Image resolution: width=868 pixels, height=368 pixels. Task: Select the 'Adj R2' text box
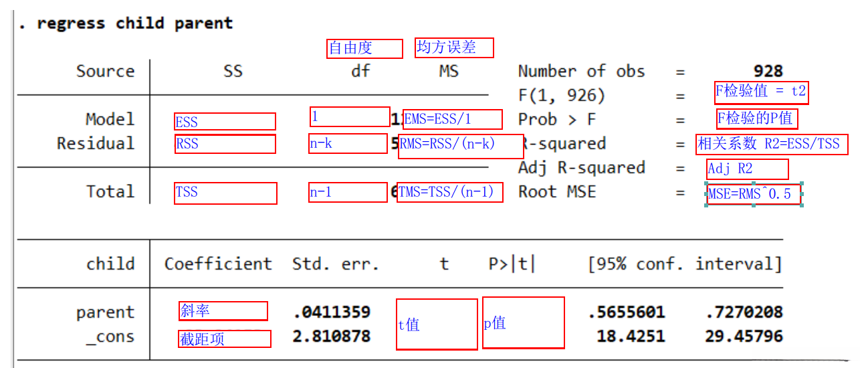click(x=748, y=169)
